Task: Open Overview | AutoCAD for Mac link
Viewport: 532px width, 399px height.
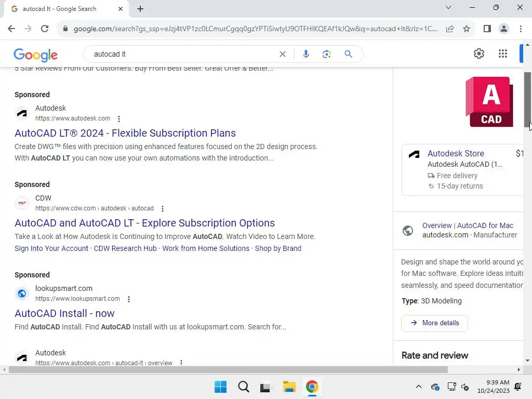Action: (x=468, y=225)
